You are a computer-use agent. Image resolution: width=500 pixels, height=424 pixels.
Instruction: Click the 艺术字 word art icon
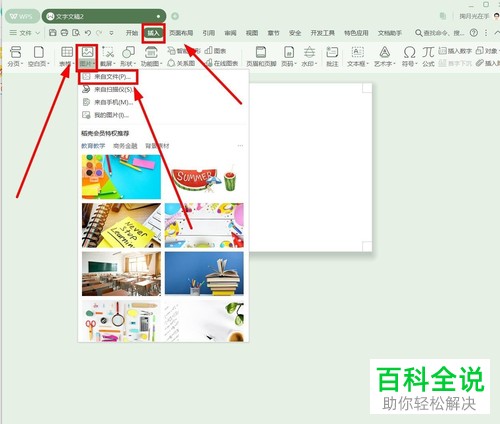385,52
